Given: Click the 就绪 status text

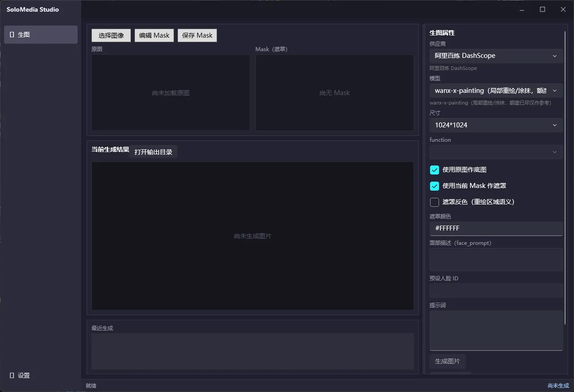Looking at the screenshot, I should 91,386.
